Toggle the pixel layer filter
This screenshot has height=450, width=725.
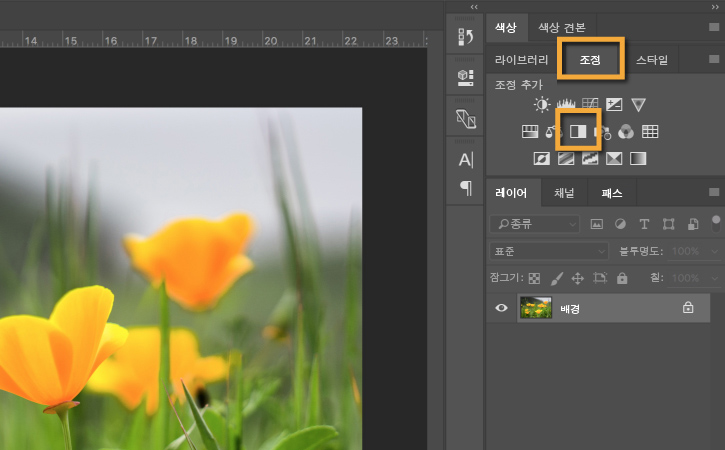click(x=597, y=224)
